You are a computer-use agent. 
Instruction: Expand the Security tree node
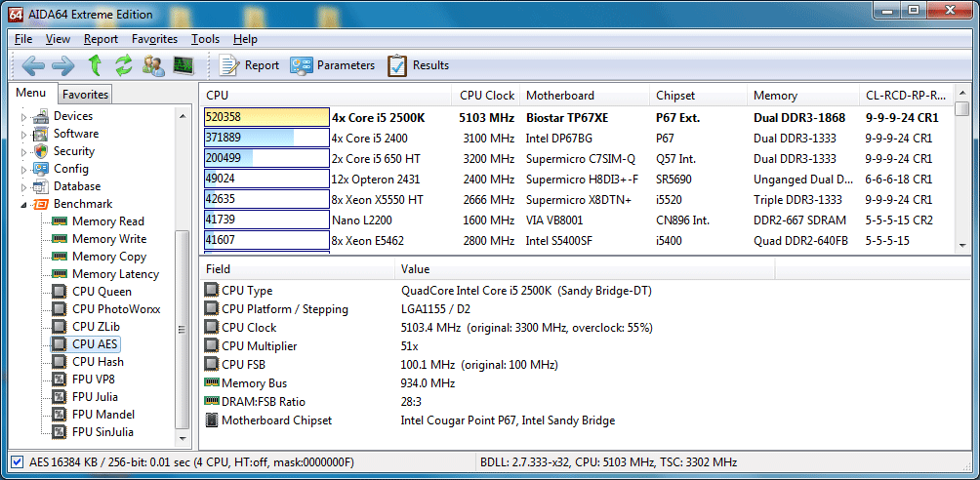pos(22,151)
